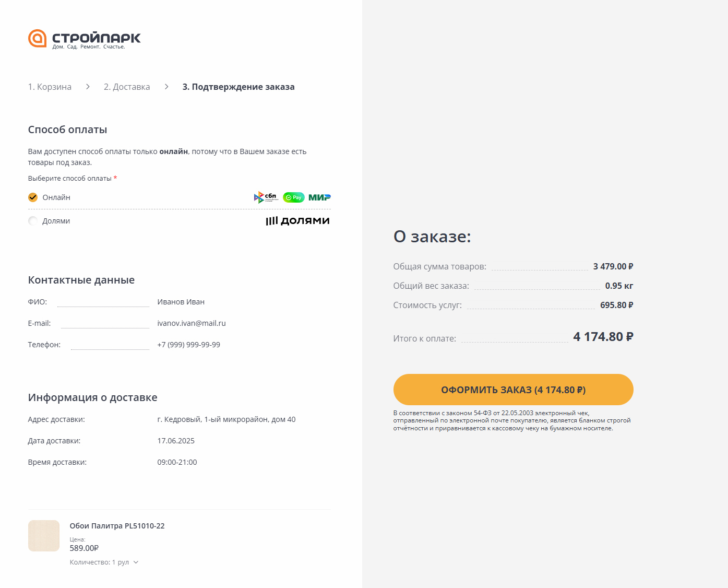The image size is (728, 588).
Task: Click the Онлайн payment label text
Action: tap(56, 197)
